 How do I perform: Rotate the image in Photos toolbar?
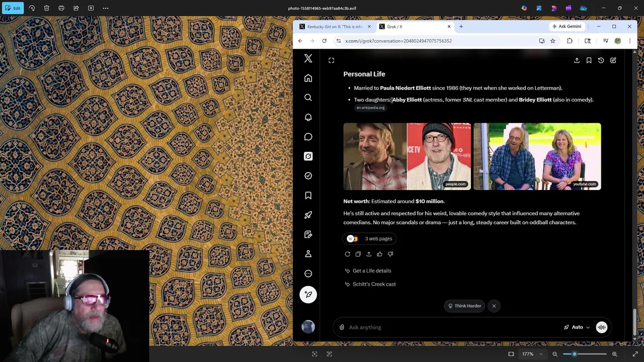32,8
